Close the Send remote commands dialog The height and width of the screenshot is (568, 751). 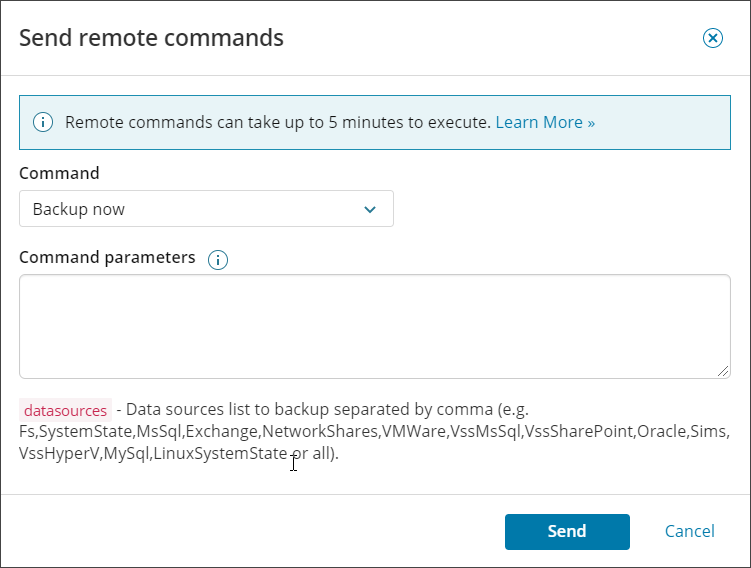pyautogui.click(x=712, y=38)
